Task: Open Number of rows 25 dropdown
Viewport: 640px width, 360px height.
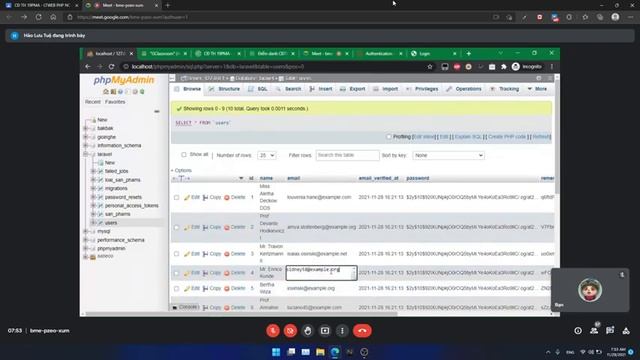Action: [x=267, y=156]
